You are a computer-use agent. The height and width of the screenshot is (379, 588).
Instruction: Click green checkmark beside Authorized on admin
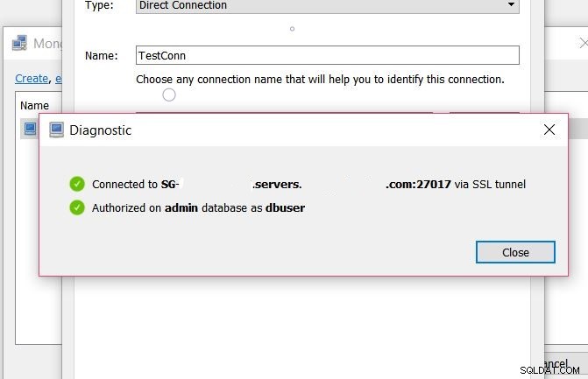(77, 207)
